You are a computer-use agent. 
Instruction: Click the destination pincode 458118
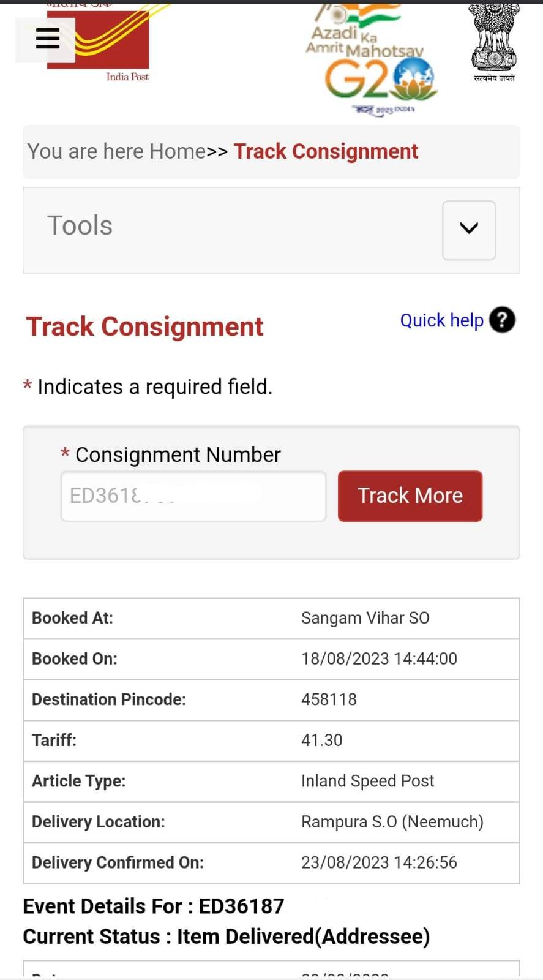329,699
